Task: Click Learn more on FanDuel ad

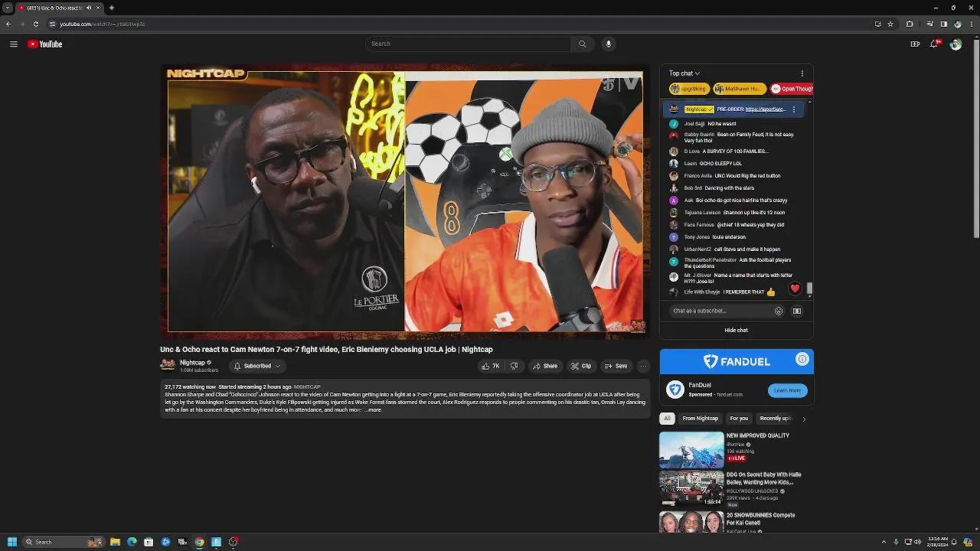Action: pyautogui.click(x=787, y=390)
